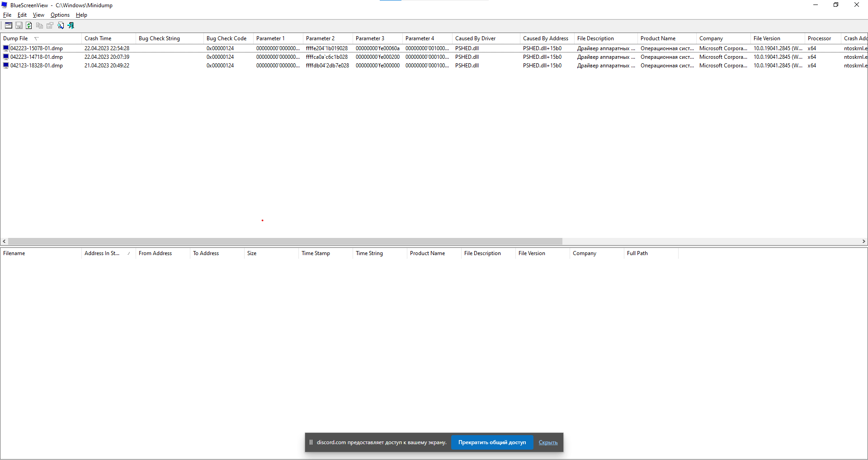This screenshot has height=460, width=868.
Task: Sort by Processor column header
Action: point(823,38)
